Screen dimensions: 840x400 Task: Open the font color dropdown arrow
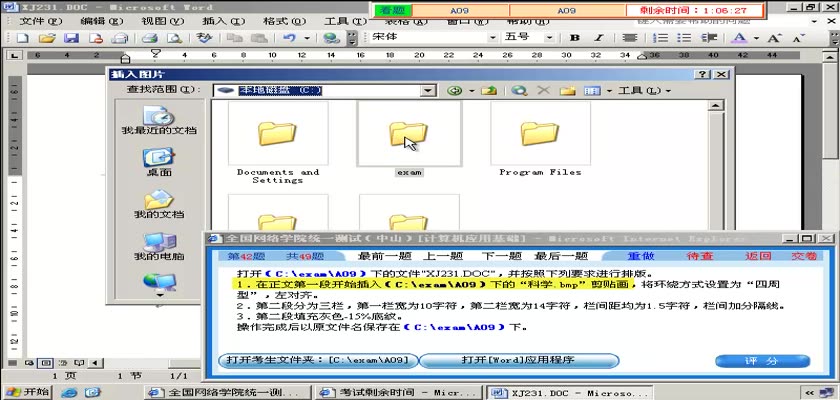[x=756, y=38]
